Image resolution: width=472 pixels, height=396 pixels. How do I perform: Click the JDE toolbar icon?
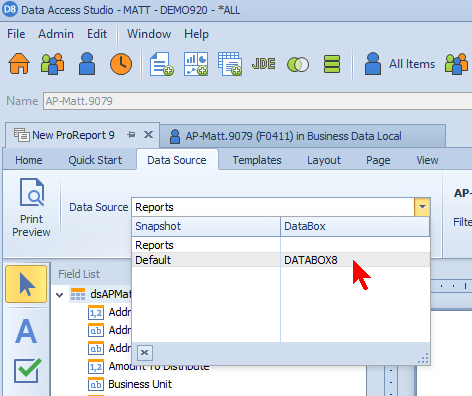[264, 64]
